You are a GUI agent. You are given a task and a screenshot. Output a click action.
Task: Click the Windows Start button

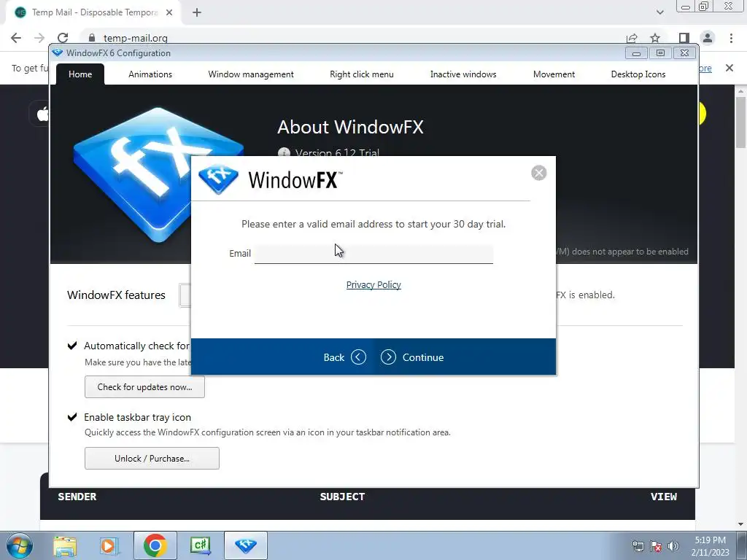coord(18,545)
